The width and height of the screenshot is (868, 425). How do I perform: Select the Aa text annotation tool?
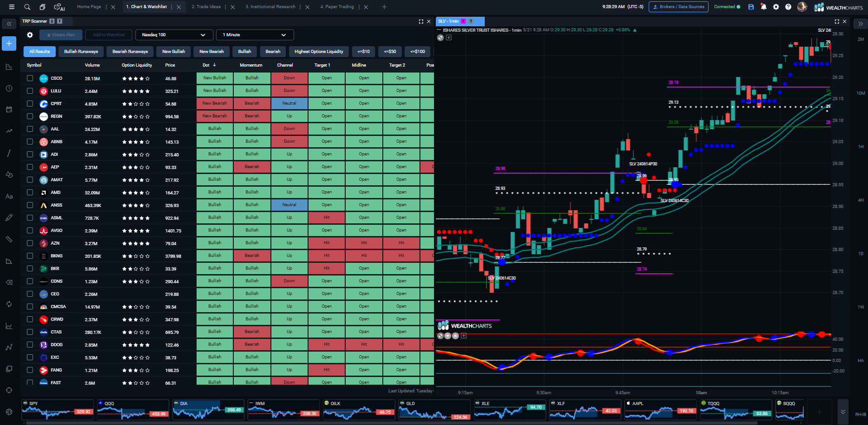[x=9, y=196]
